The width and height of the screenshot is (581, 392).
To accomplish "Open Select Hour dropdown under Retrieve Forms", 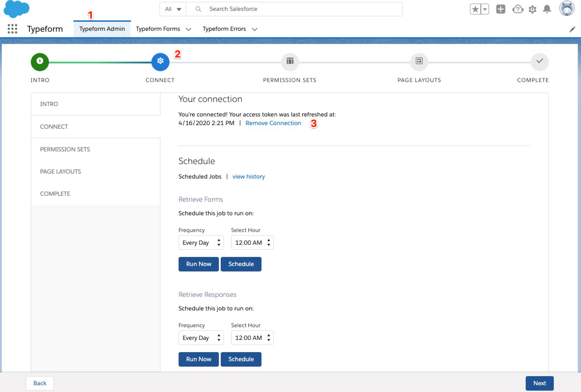I will point(252,243).
